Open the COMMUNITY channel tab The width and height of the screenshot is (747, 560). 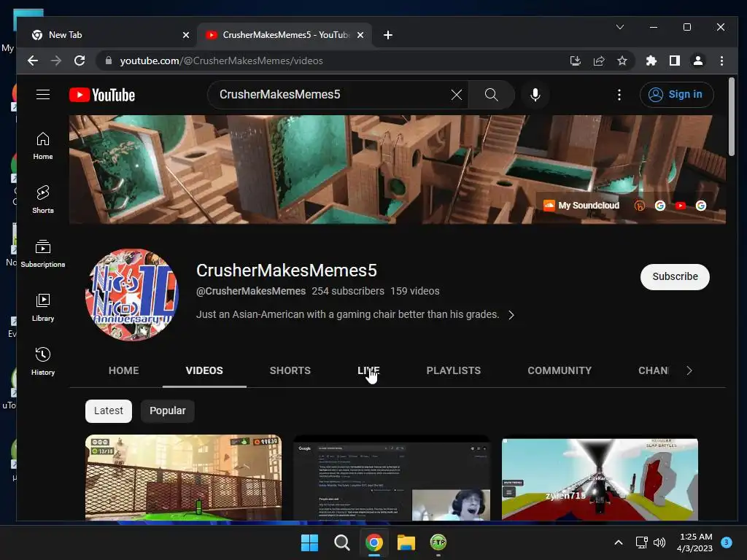point(560,370)
